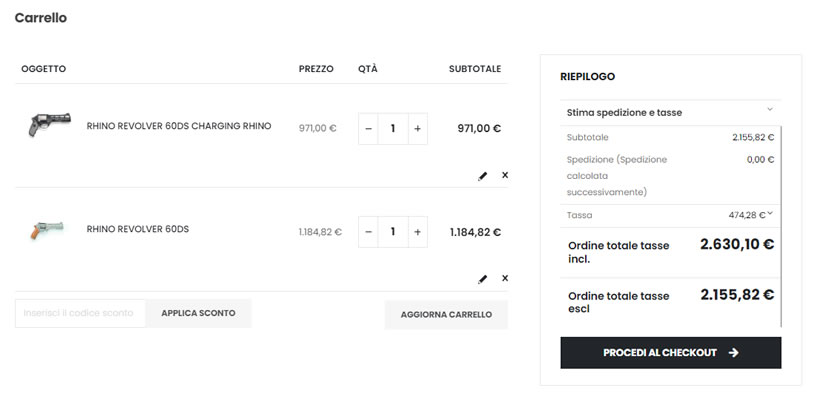Click the RIEPILOGO heading
The width and height of the screenshot is (815, 400).
[587, 76]
